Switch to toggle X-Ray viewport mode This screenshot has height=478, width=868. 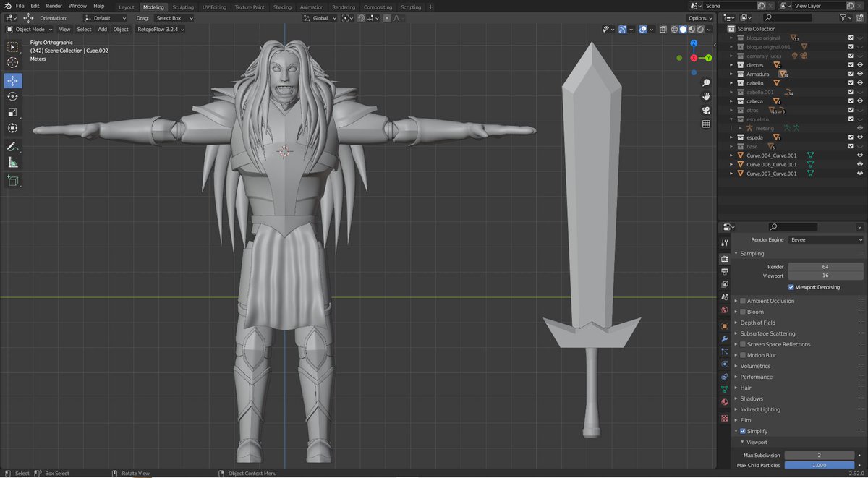(x=663, y=29)
